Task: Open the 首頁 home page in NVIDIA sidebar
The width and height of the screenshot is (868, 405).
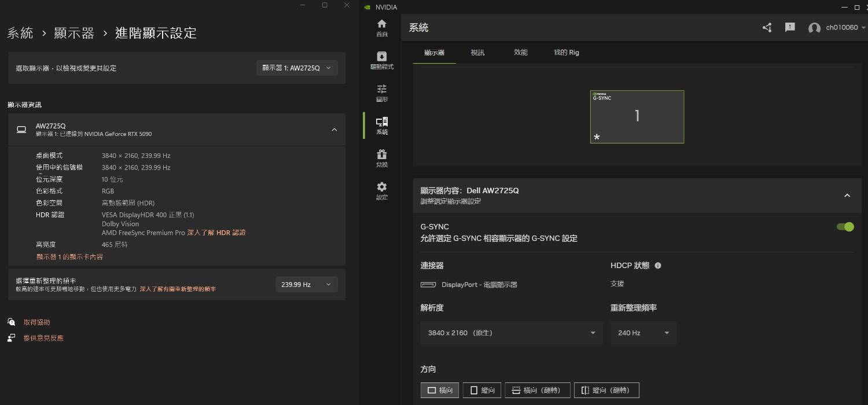Action: pyautogui.click(x=382, y=27)
